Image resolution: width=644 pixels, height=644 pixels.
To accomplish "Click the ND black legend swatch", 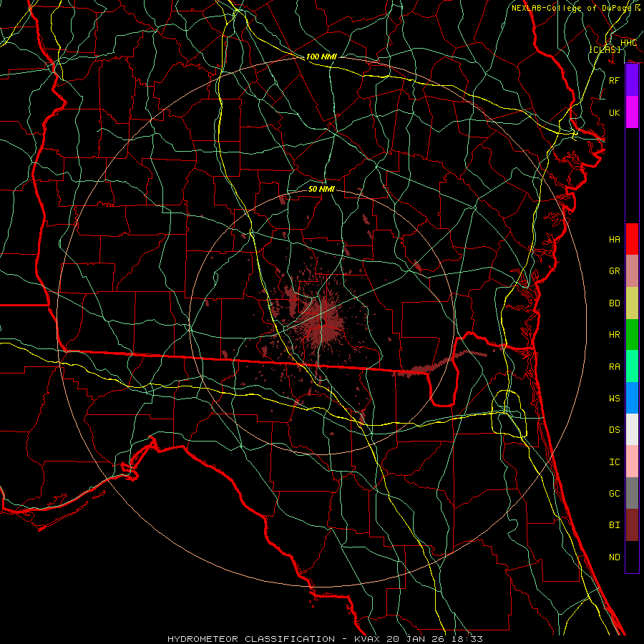I will 632,557.
